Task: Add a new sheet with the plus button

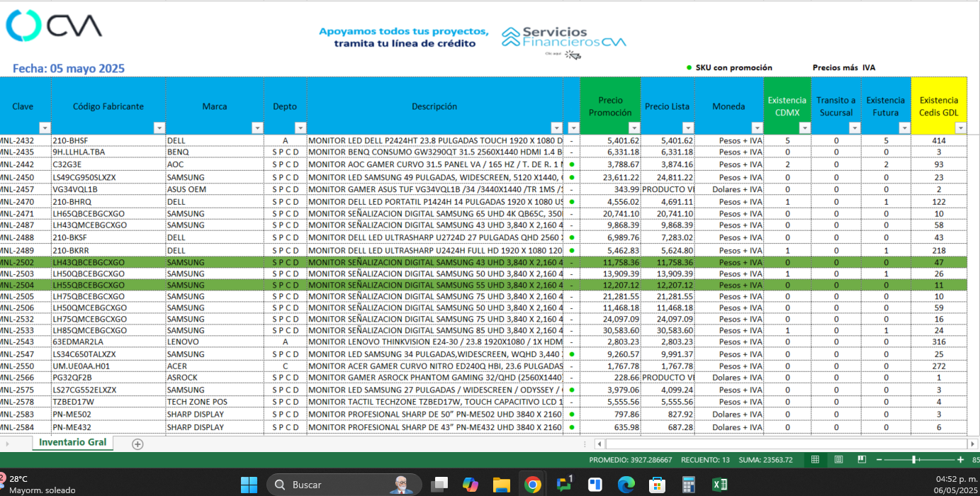Action: (x=137, y=444)
